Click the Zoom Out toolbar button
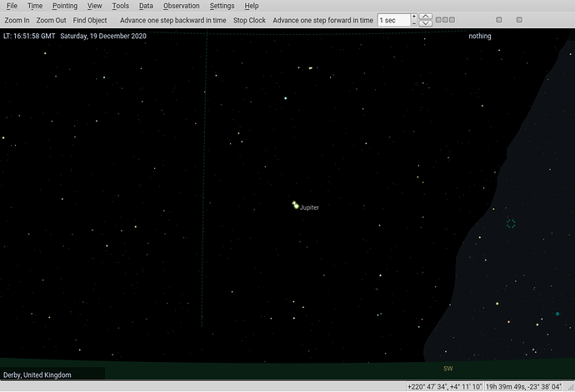The image size is (575, 392). tap(51, 20)
